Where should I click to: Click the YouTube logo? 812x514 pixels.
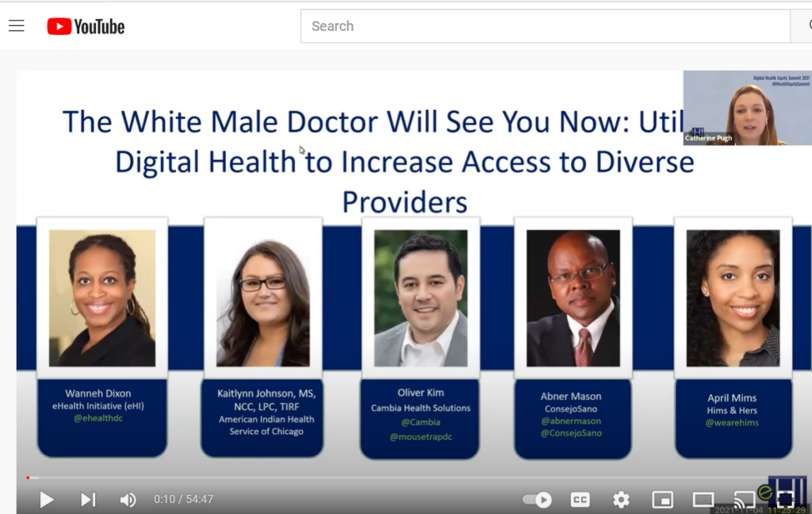(x=86, y=25)
